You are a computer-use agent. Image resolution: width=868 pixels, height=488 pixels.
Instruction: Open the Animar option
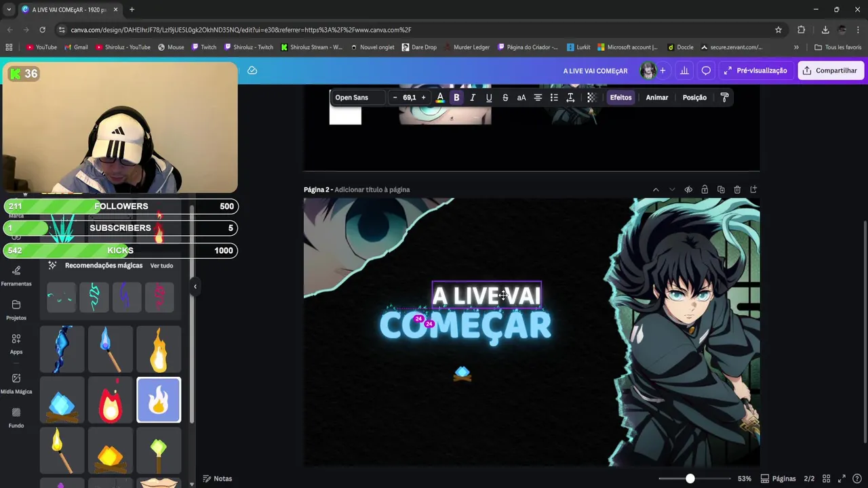657,98
